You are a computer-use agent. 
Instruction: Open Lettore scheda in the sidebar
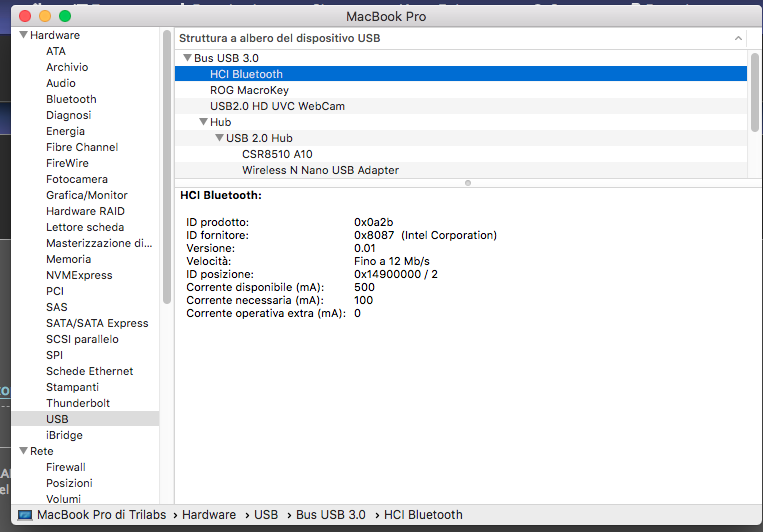[x=85, y=227]
